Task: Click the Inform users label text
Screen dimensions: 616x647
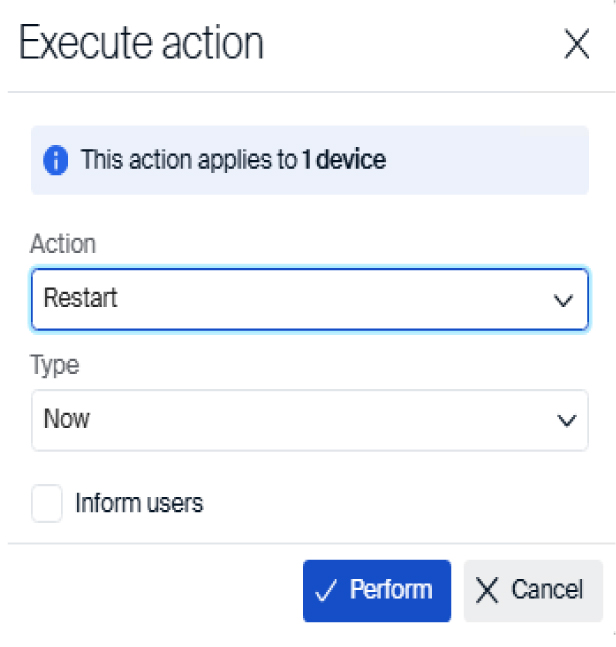Action: coord(139,503)
